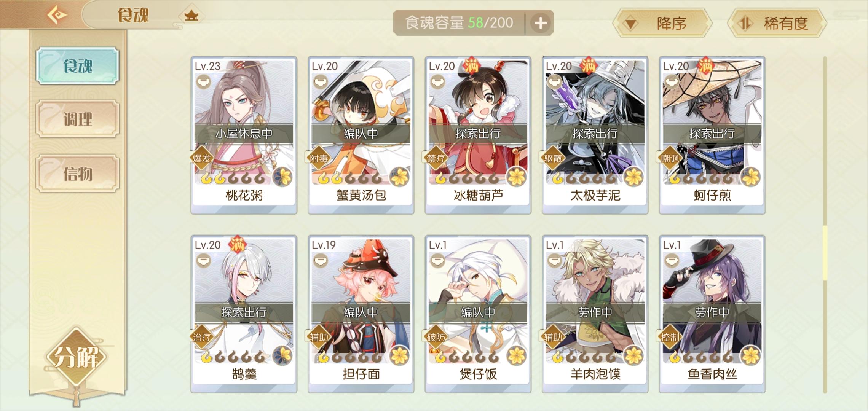Click the 爆发 role tag on 桃花粥
The height and width of the screenshot is (411, 868).
[x=202, y=158]
